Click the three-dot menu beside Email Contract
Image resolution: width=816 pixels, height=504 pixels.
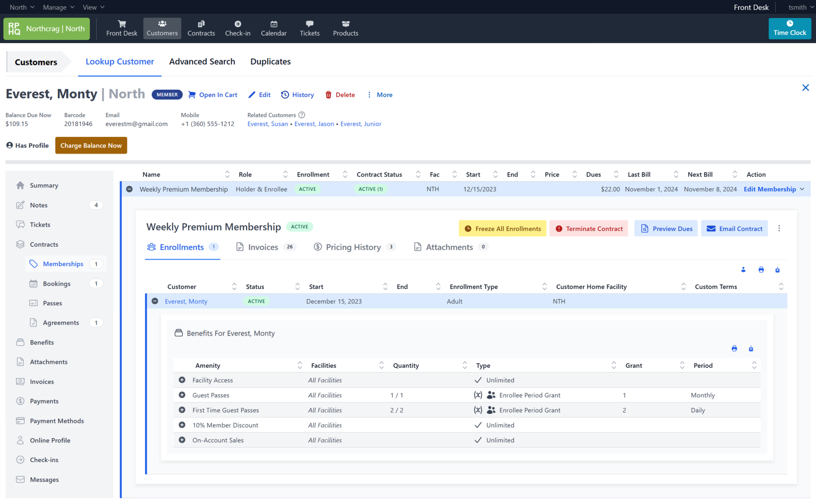[779, 229]
